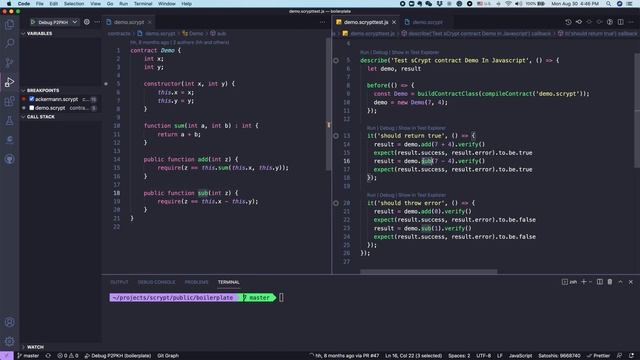Screen dimensions: 640x360
Task: Disable the ackermann.scrypt breakpoint checkbox
Action: tap(31, 99)
